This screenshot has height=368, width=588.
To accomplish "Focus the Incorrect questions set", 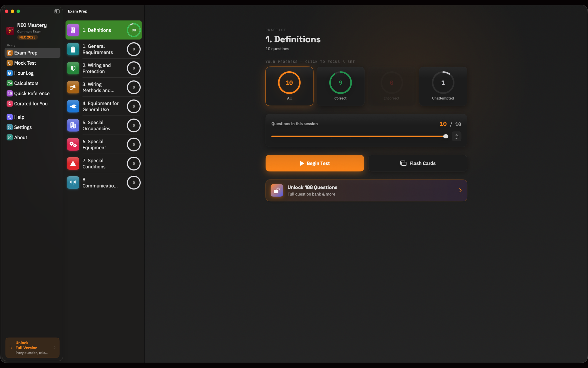I will [392, 86].
